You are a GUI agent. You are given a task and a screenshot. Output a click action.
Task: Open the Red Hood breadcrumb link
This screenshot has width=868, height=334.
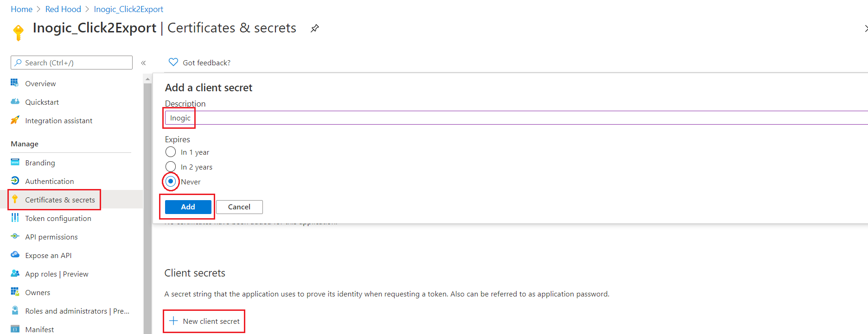63,9
